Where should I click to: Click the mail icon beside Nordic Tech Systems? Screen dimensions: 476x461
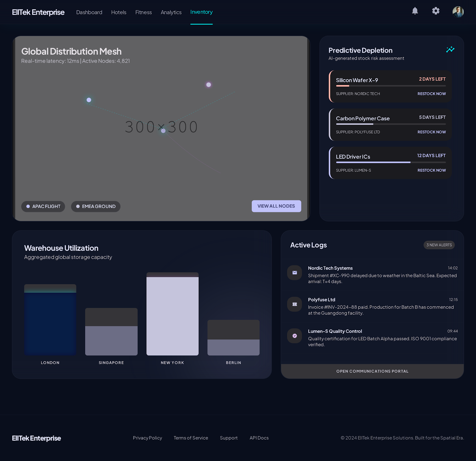click(x=295, y=273)
